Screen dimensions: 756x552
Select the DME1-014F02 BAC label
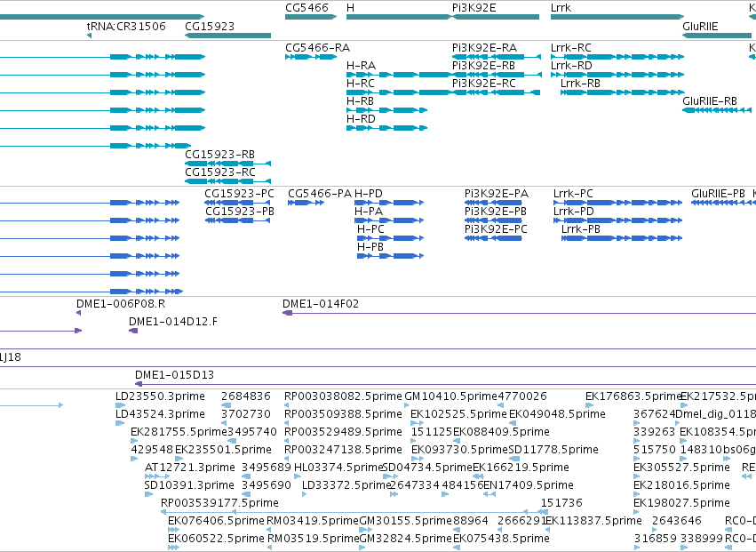point(321,304)
